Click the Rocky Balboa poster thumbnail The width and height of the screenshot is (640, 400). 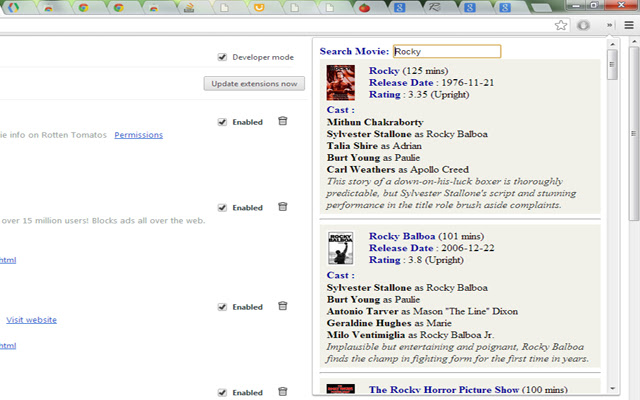click(x=340, y=248)
